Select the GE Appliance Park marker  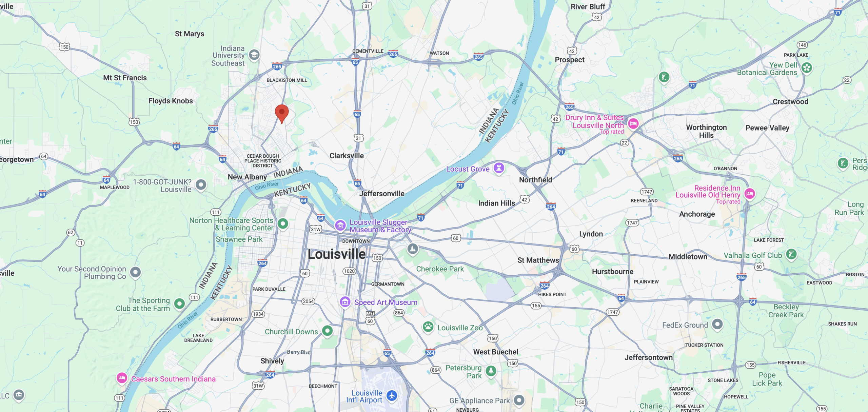(x=519, y=400)
